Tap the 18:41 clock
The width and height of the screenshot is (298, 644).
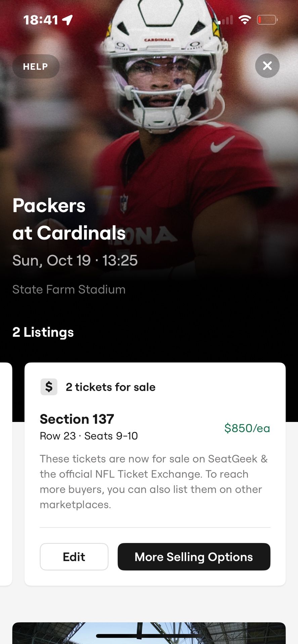pos(41,20)
